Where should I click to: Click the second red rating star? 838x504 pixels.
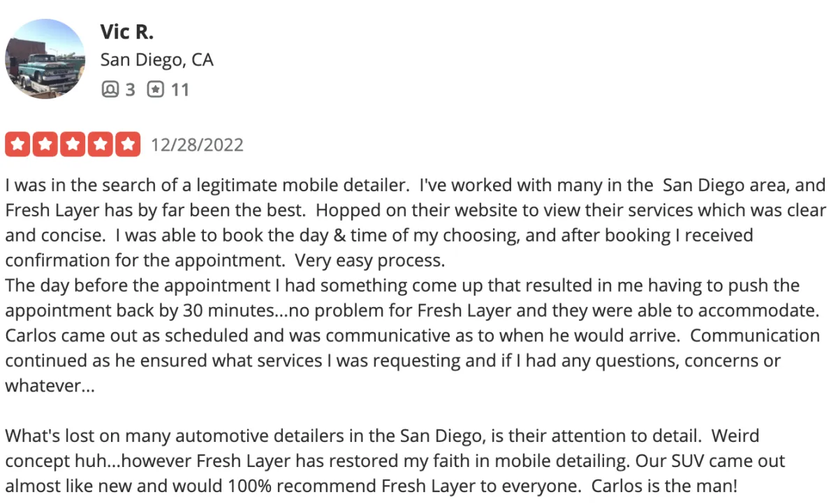pos(45,145)
